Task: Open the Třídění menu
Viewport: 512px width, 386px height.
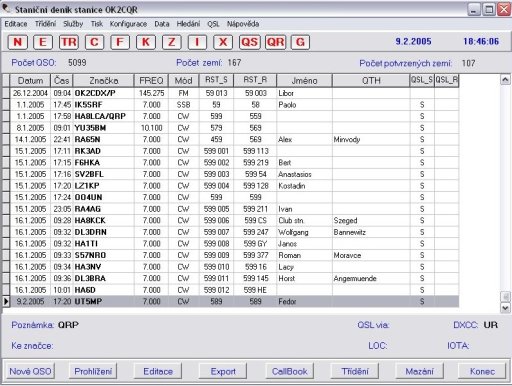Action: coord(46,24)
